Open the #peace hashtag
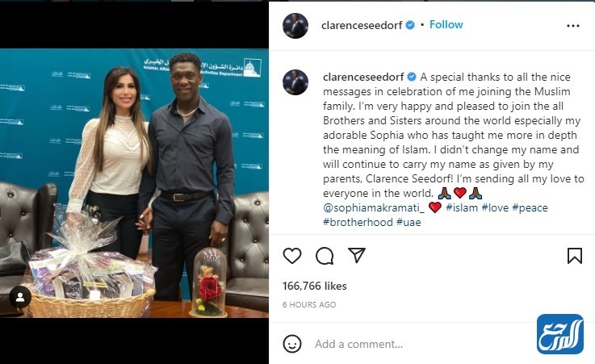Screen dimensions: 595x364 530,207
